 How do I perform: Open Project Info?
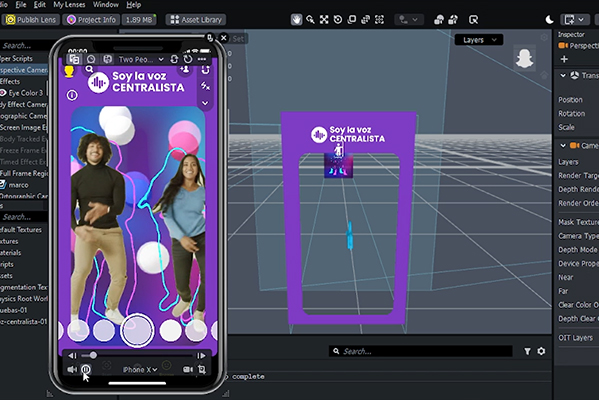click(x=91, y=19)
